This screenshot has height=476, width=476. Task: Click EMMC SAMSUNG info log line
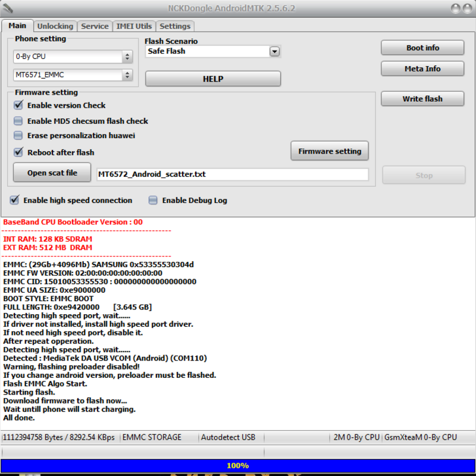pos(98,264)
